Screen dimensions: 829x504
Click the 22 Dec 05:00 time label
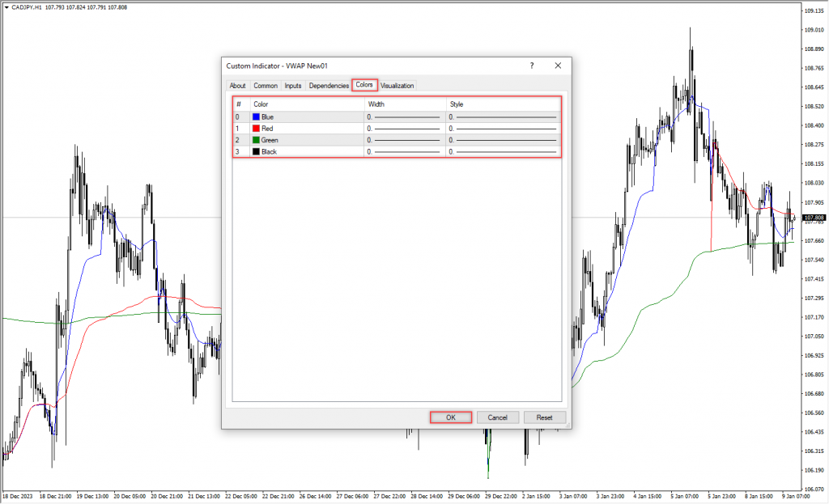coord(241,496)
